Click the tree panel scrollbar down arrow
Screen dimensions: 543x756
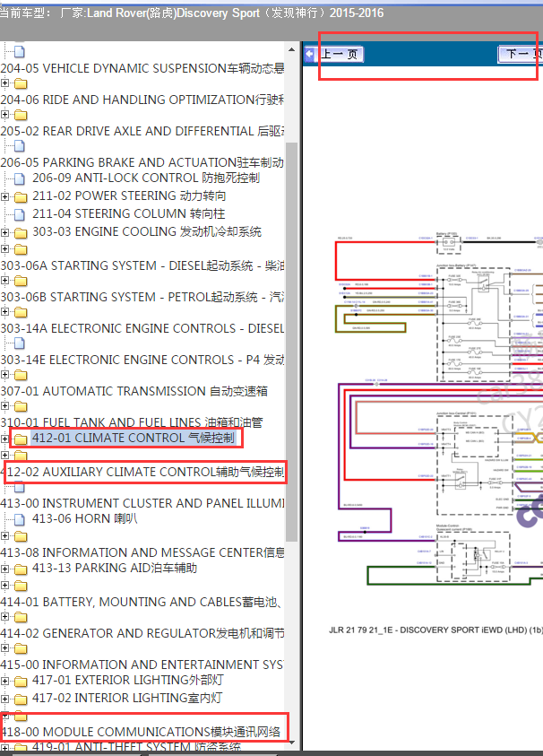(x=291, y=744)
